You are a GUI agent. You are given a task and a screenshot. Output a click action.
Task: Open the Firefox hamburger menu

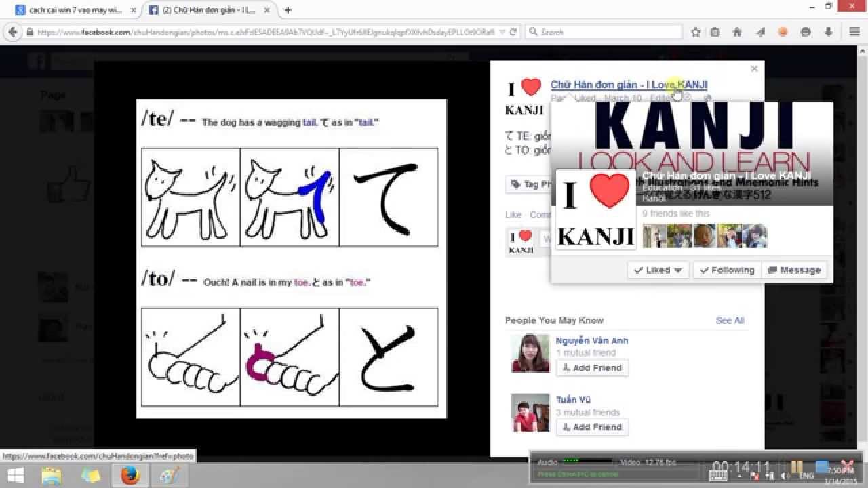coord(854,32)
